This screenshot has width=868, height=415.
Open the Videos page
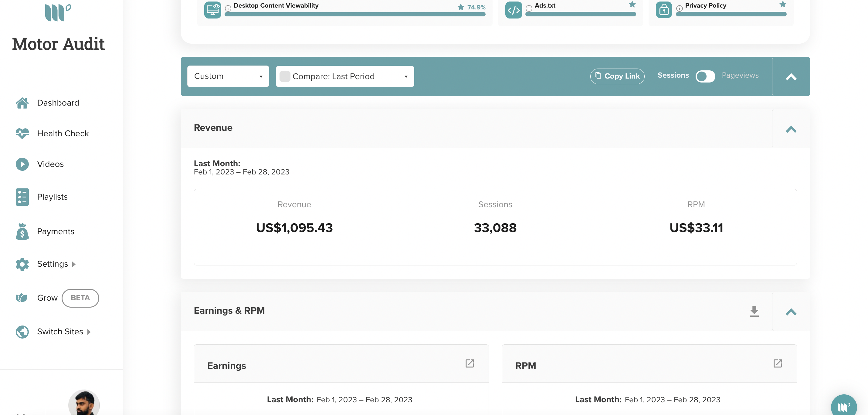[50, 164]
